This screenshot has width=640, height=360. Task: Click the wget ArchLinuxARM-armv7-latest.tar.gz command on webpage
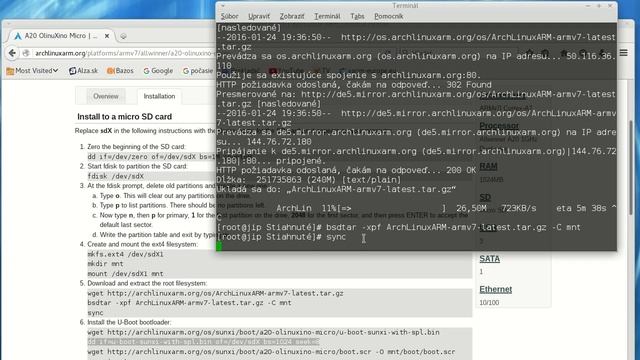pos(216,293)
